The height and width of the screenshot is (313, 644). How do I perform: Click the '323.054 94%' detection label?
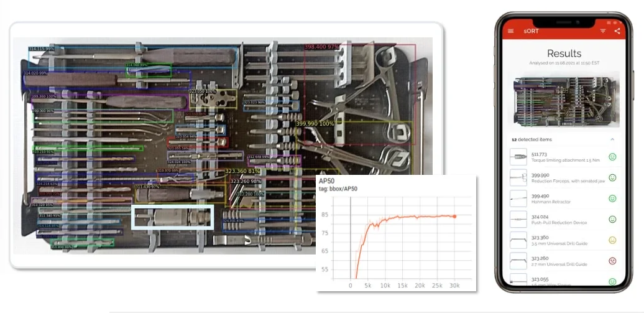pos(186,136)
